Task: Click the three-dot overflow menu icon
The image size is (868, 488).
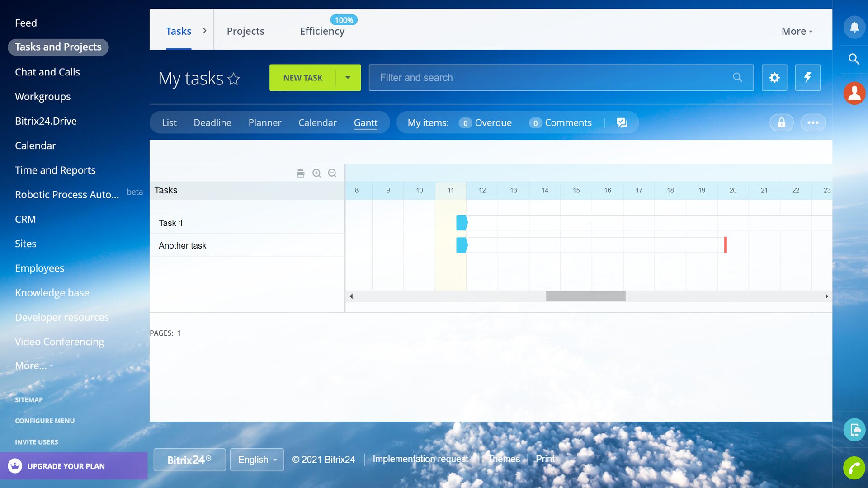Action: 813,123
